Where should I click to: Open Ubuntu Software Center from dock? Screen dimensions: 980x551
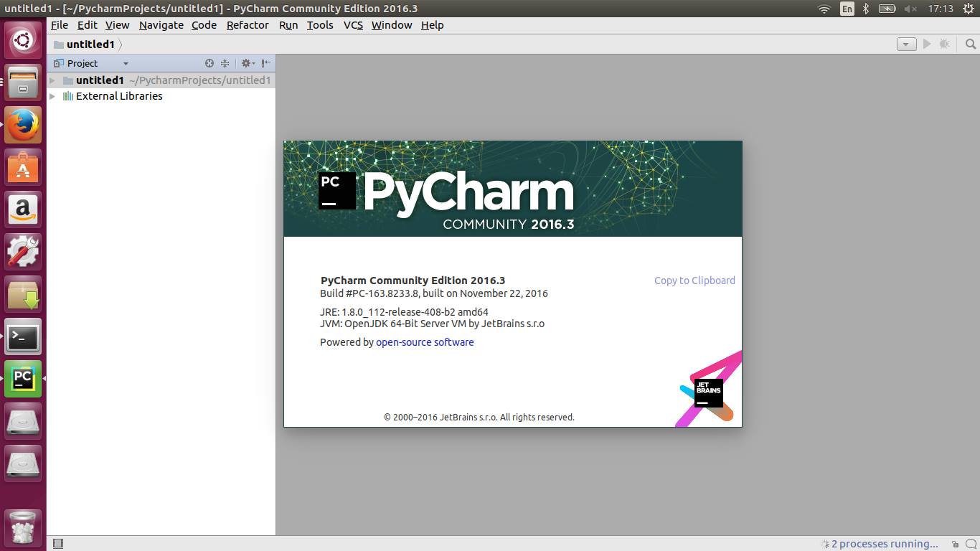(23, 167)
